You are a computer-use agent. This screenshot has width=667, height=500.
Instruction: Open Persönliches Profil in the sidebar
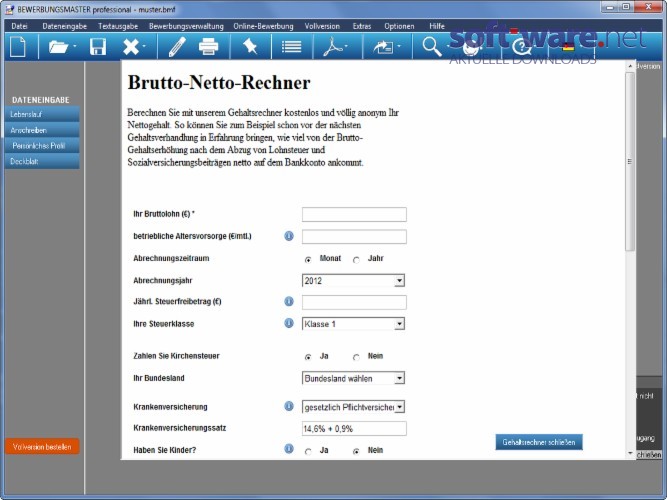pos(42,146)
